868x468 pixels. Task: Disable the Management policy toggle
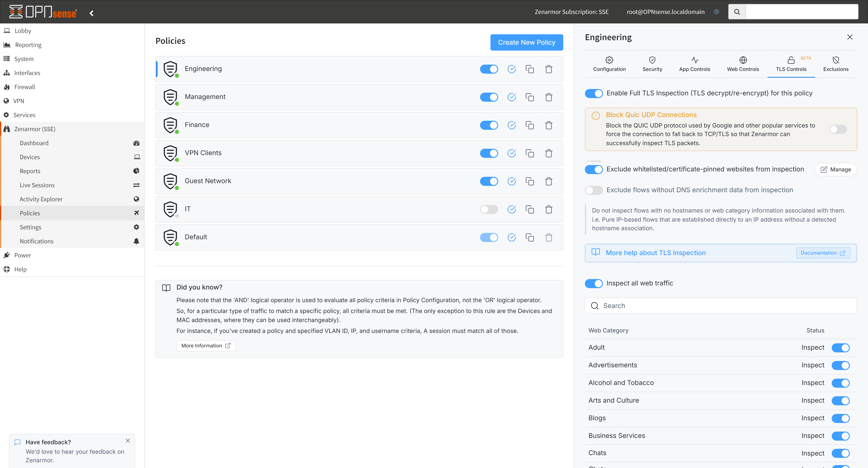(x=489, y=97)
